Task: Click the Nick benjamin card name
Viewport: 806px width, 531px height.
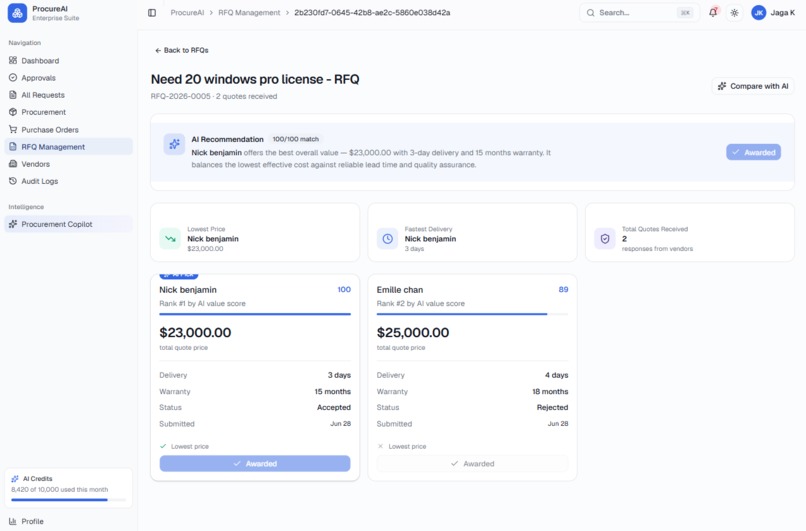Action: (x=188, y=290)
